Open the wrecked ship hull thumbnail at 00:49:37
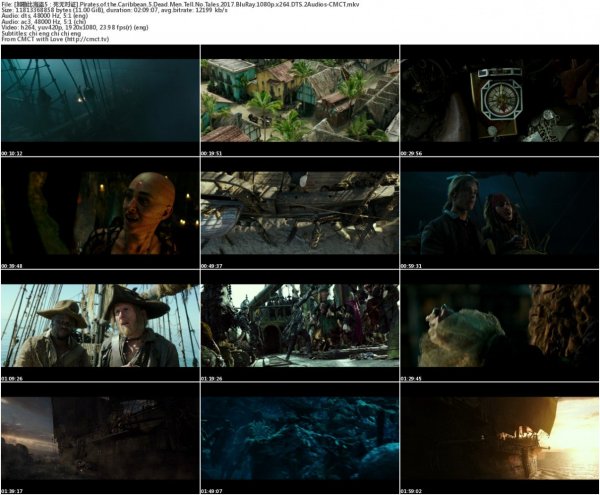Screen dimensions: 600x495 [x=300, y=215]
